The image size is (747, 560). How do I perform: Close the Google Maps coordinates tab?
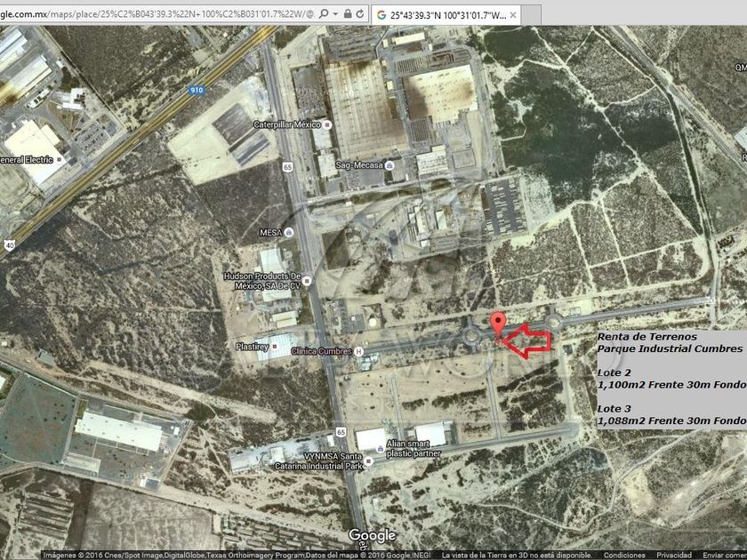(513, 15)
